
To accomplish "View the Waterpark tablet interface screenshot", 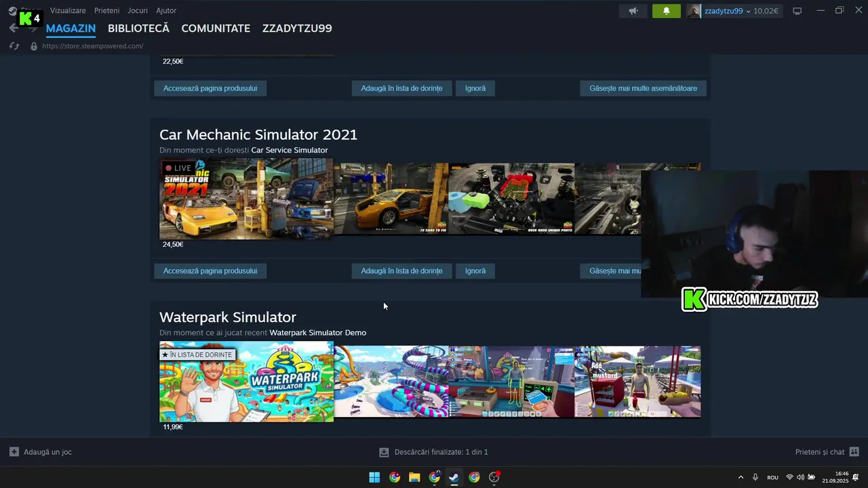I will pos(511,382).
